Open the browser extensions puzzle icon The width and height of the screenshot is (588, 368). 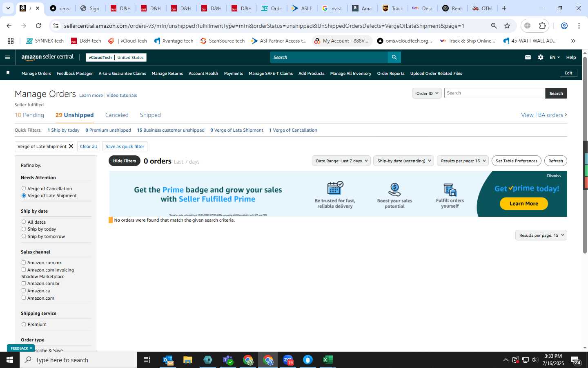[x=542, y=26]
